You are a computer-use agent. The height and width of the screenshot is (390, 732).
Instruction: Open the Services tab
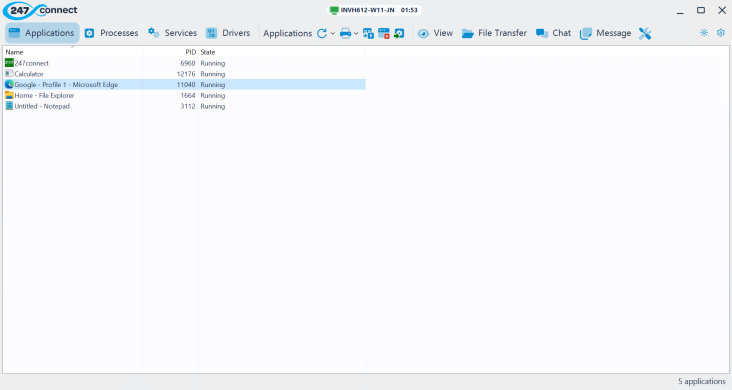pyautogui.click(x=172, y=33)
